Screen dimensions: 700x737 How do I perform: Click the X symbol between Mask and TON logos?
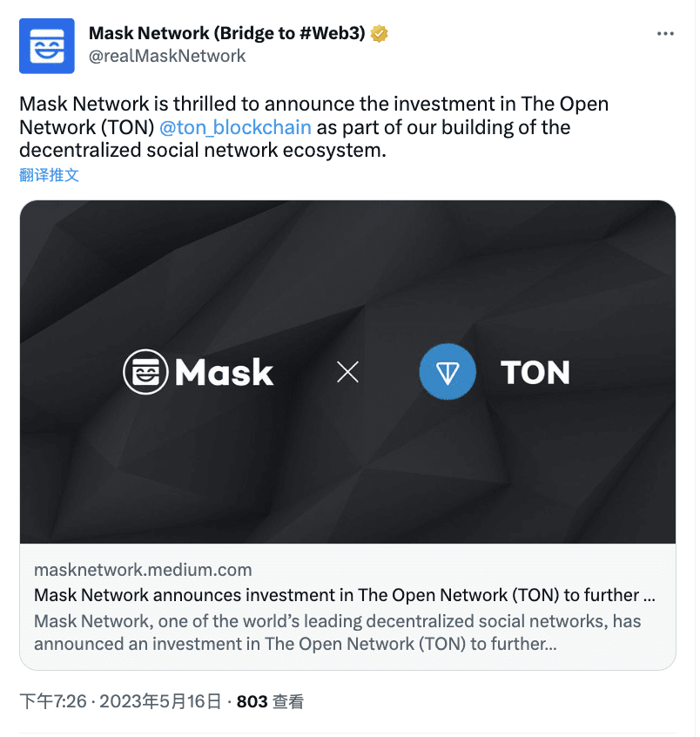[x=347, y=371]
